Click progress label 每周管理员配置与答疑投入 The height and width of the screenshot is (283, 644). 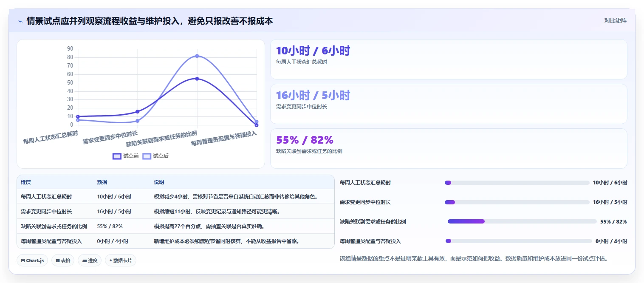coord(370,241)
